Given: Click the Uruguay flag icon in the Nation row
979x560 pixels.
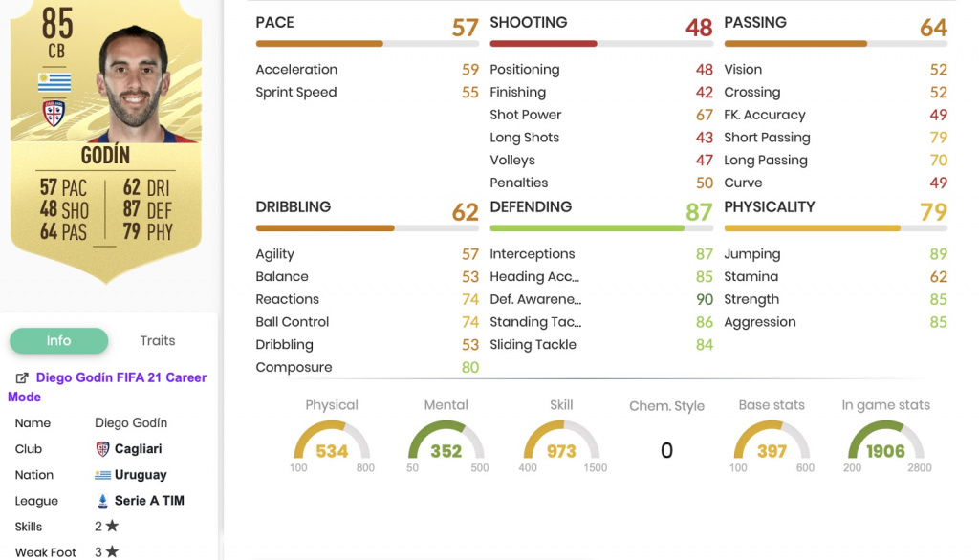Looking at the screenshot, I should tap(102, 475).
